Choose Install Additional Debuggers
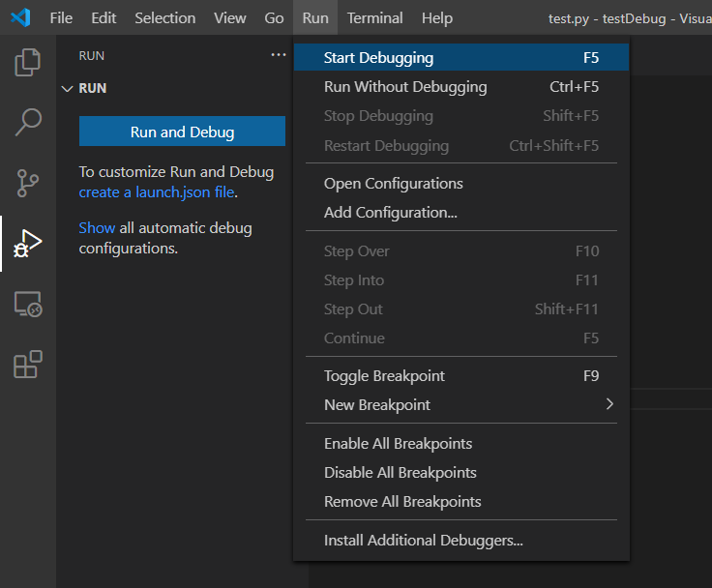The image size is (712, 588). pyautogui.click(x=423, y=541)
